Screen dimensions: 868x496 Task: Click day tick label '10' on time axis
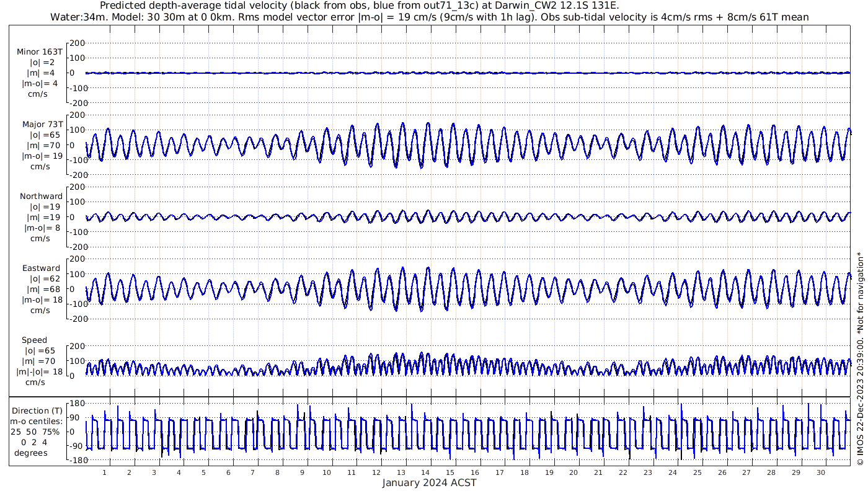(327, 472)
